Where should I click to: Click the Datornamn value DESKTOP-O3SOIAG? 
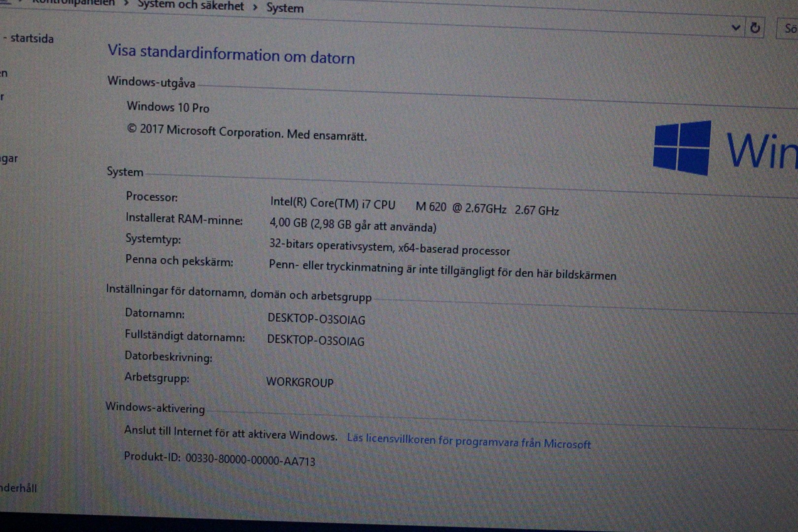click(316, 319)
